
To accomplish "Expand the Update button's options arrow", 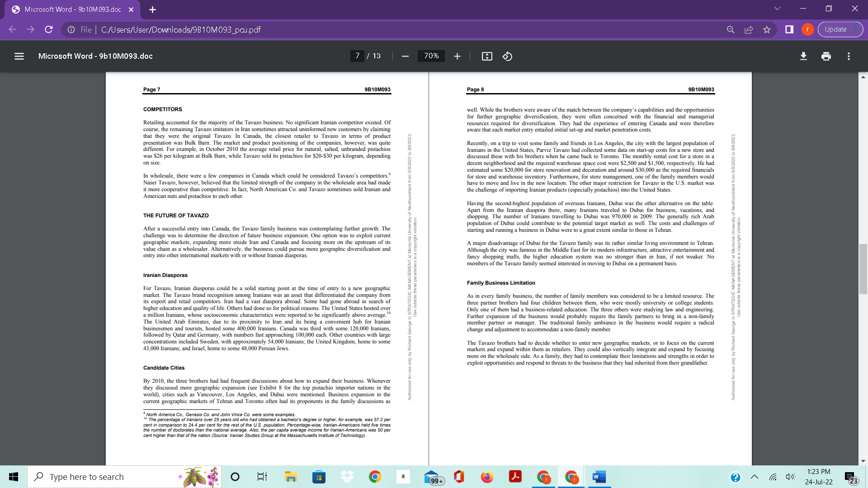I will tap(857, 29).
